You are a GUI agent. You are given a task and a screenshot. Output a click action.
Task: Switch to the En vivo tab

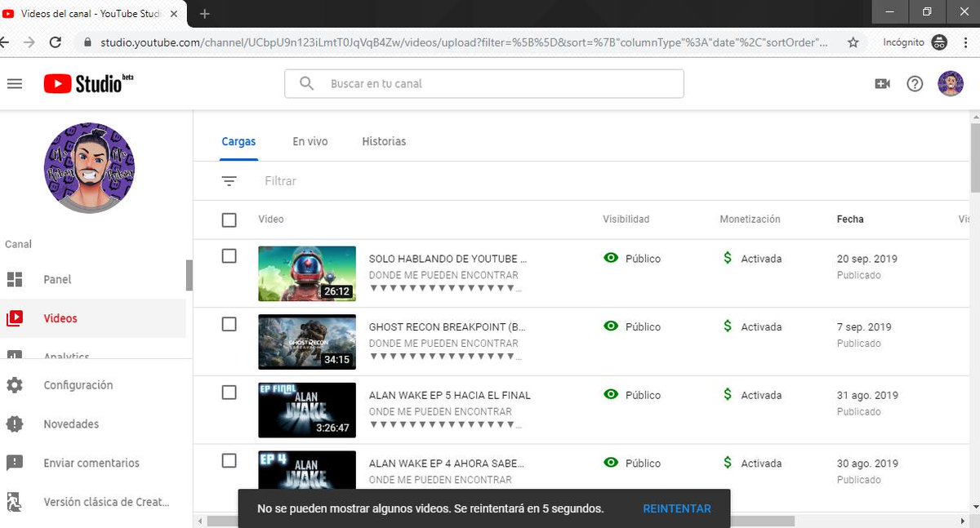pos(310,141)
